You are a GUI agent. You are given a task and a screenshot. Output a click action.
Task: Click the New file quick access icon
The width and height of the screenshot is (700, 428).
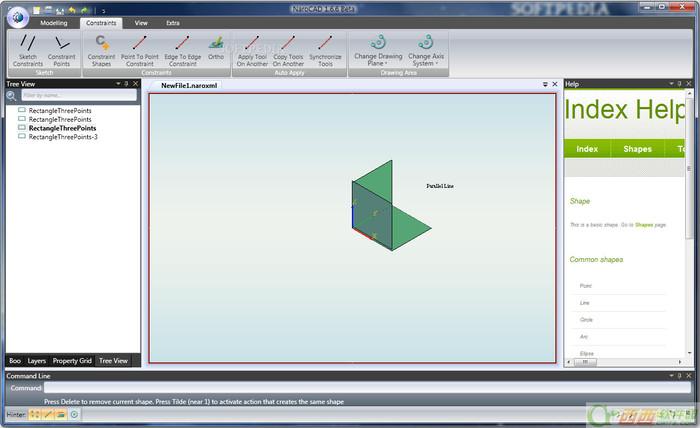pyautogui.click(x=37, y=9)
